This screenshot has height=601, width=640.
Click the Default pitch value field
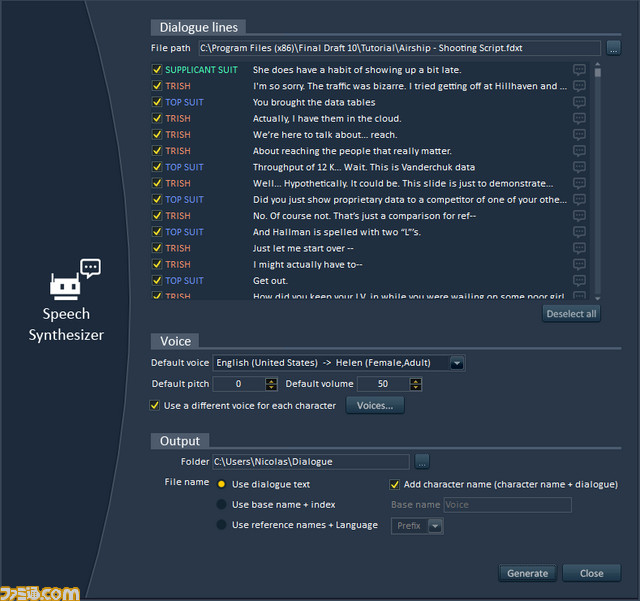[239, 384]
